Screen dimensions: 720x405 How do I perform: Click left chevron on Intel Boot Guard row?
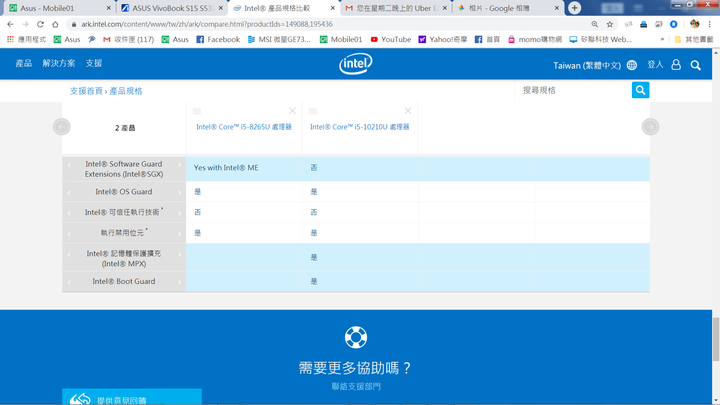coord(69,282)
